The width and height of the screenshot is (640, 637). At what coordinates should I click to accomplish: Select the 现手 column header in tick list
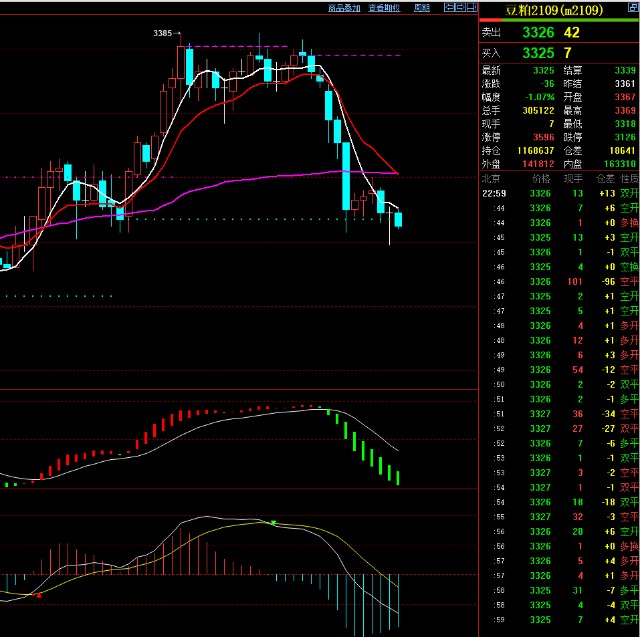click(x=574, y=177)
